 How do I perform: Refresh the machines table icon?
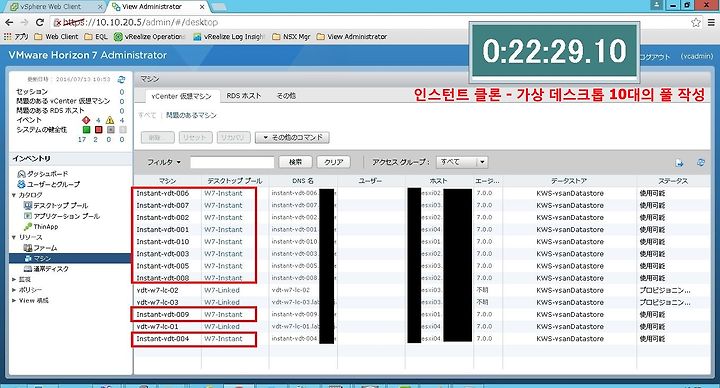pos(701,163)
